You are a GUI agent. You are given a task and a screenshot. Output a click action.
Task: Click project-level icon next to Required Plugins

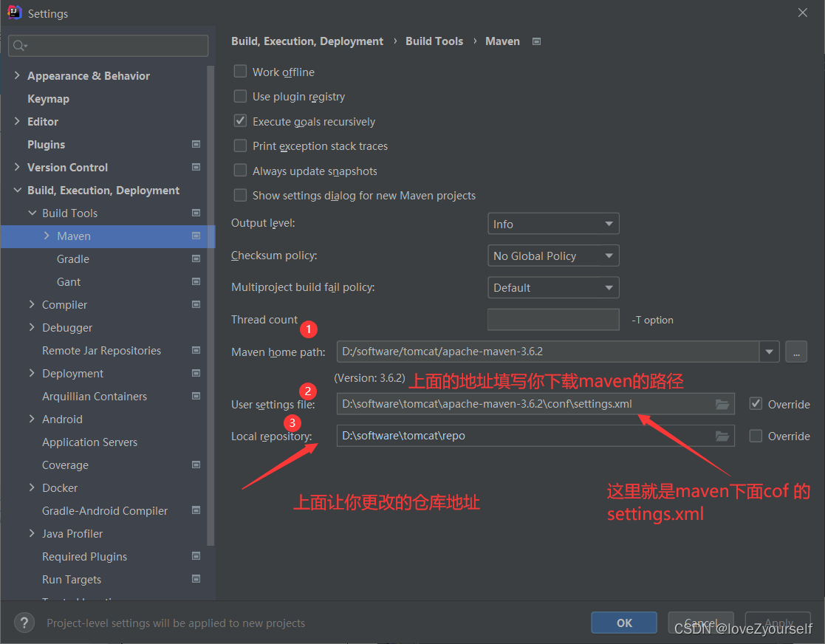[196, 556]
